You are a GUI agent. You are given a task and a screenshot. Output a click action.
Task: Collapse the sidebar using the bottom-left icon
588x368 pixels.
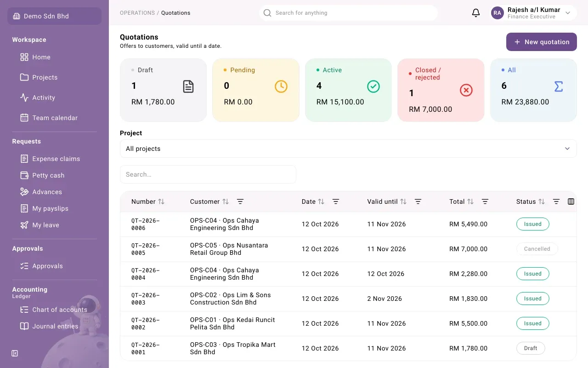coord(15,353)
